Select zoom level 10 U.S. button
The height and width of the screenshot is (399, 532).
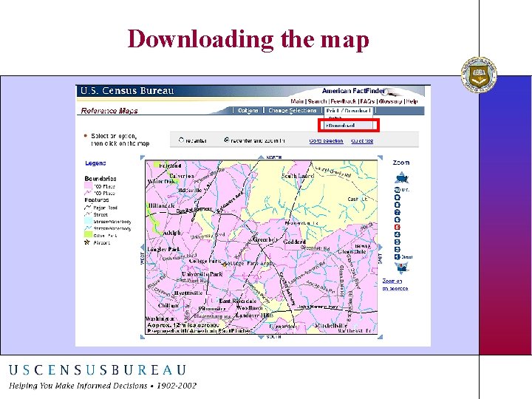point(398,190)
